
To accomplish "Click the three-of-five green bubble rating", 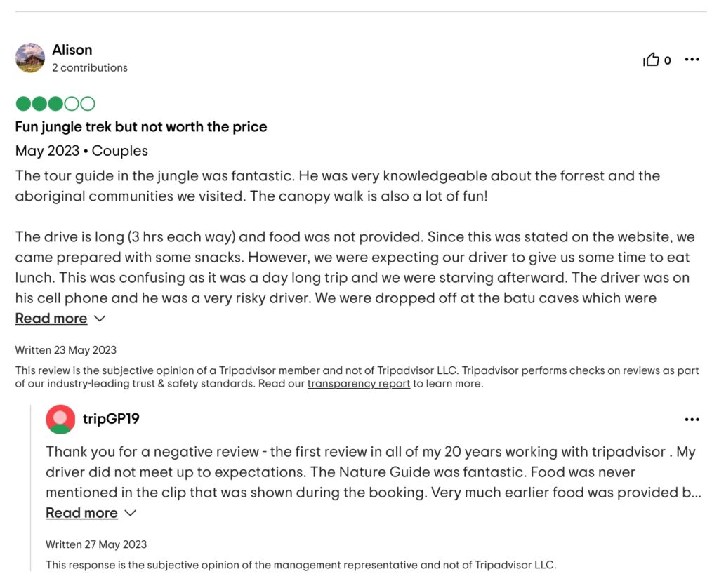I will tap(55, 104).
